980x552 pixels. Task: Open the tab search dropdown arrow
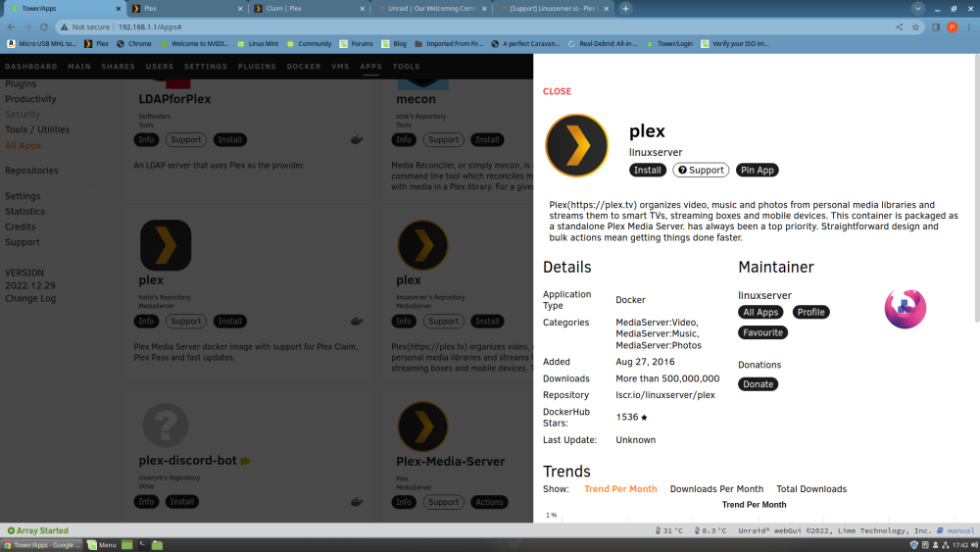[917, 9]
